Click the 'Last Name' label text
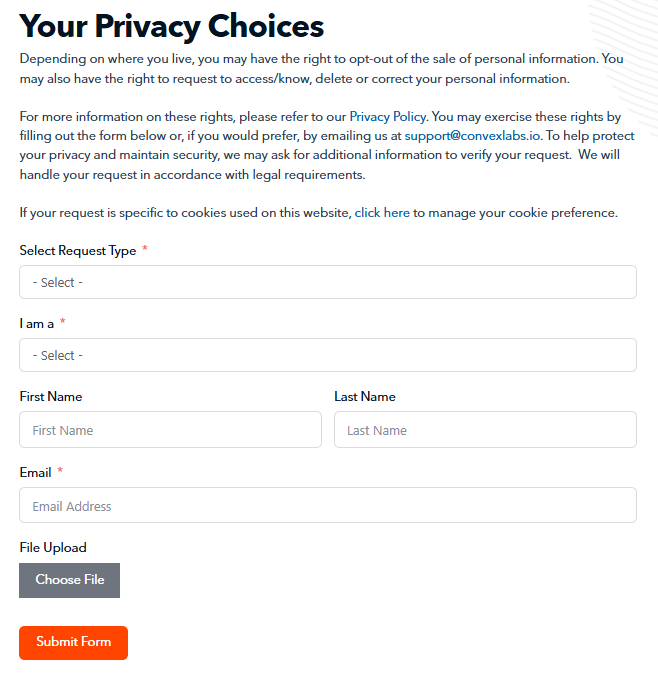Screen dimensions: 658x691 click(x=365, y=397)
